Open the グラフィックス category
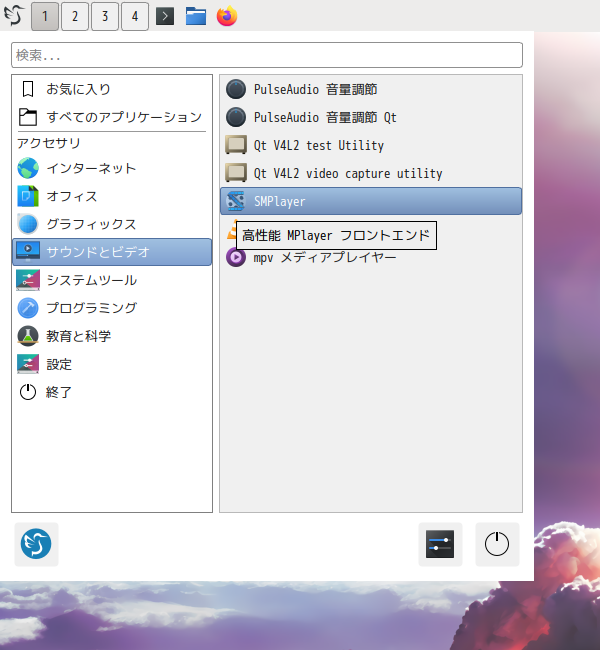The height and width of the screenshot is (650, 600). pyautogui.click(x=112, y=224)
